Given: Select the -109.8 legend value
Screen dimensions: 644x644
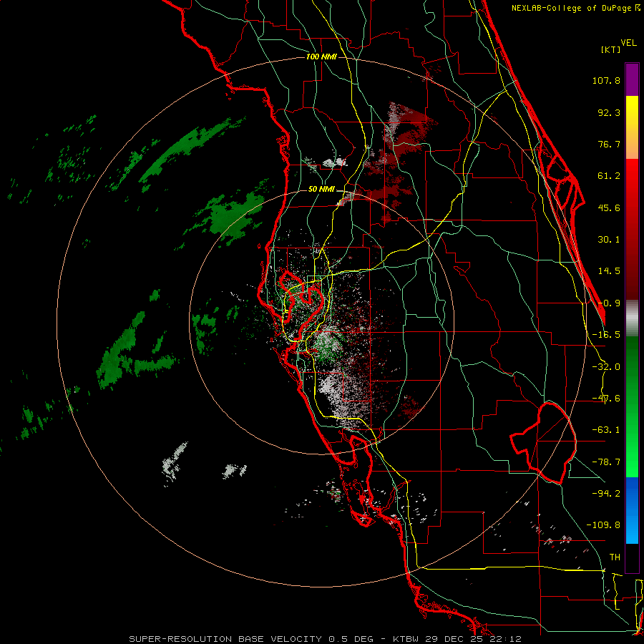Looking at the screenshot, I should point(603,525).
